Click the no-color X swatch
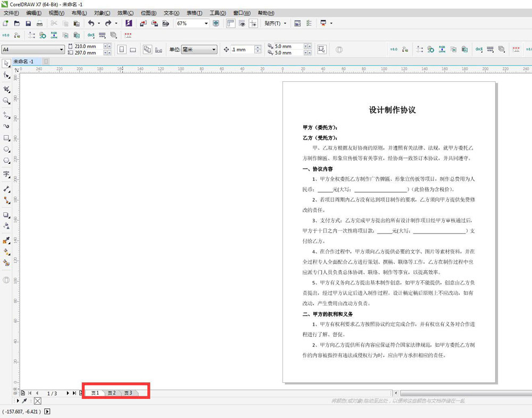Screen dimensions: 532x418 (37, 401)
